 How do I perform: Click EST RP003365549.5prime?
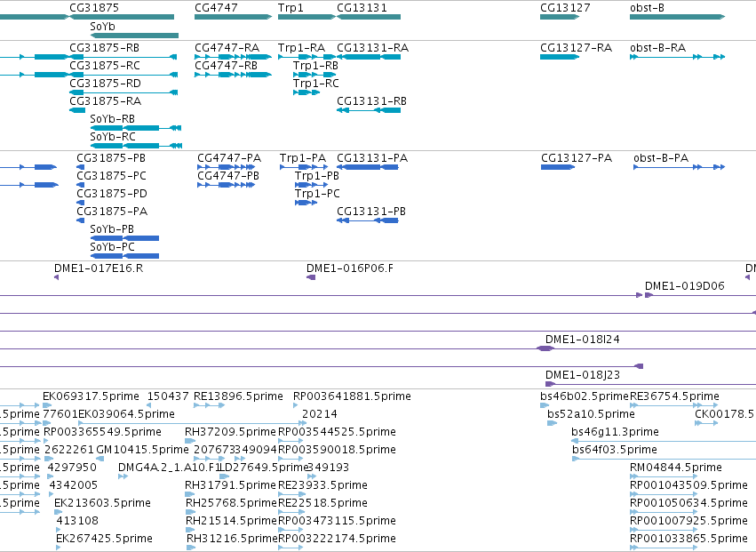pyautogui.click(x=102, y=432)
